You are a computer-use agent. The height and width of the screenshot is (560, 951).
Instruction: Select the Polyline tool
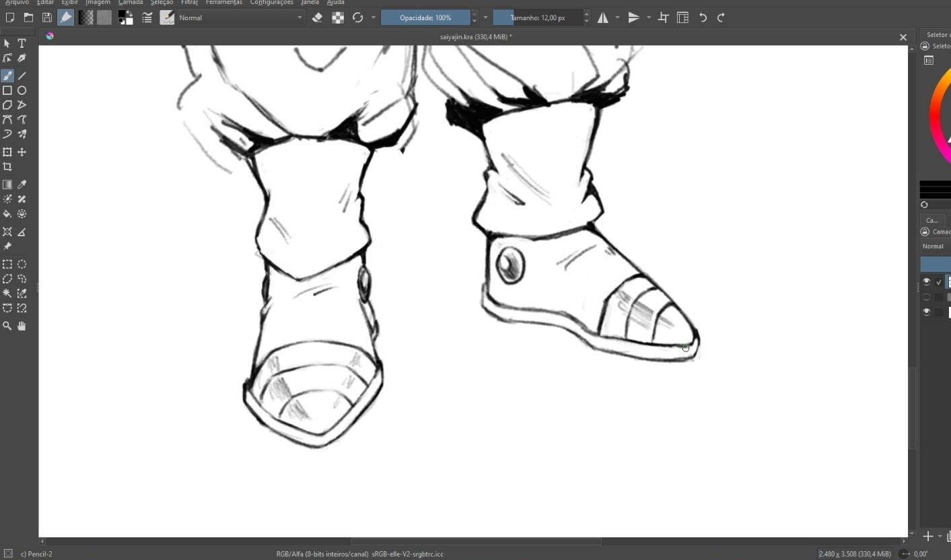pos(22,105)
